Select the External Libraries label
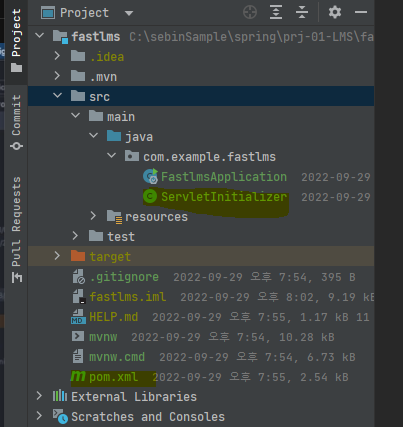Viewport: 403px width, 427px height. [134, 397]
